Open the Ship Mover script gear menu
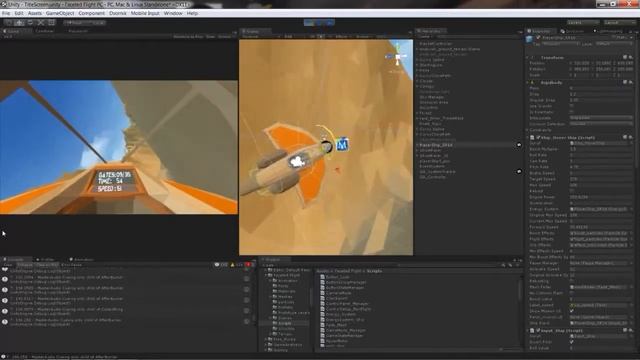 click(631, 138)
